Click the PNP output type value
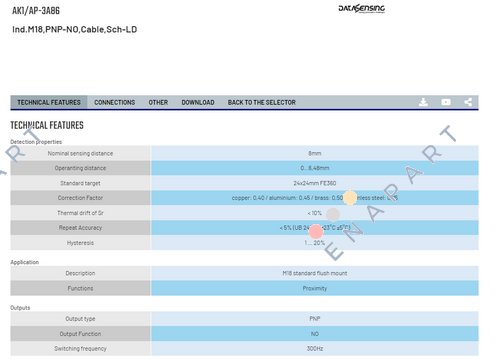Image resolution: width=500 pixels, height=360 pixels. click(x=315, y=319)
